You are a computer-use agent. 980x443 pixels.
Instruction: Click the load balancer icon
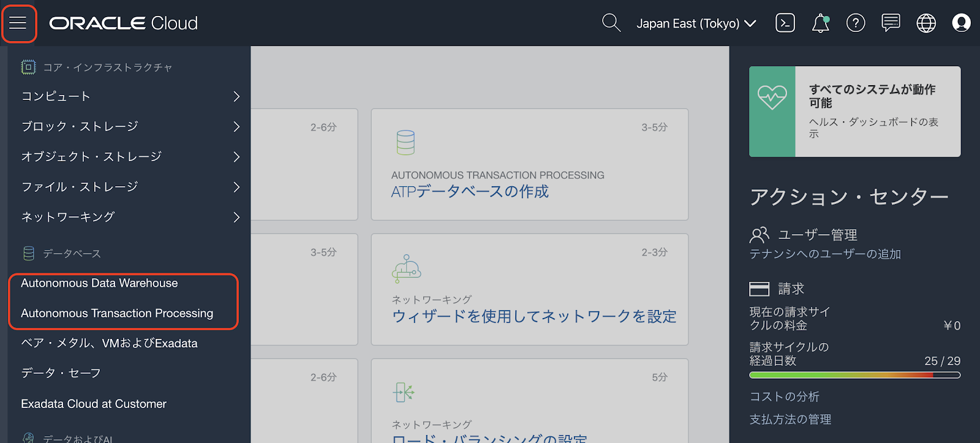pos(404,392)
